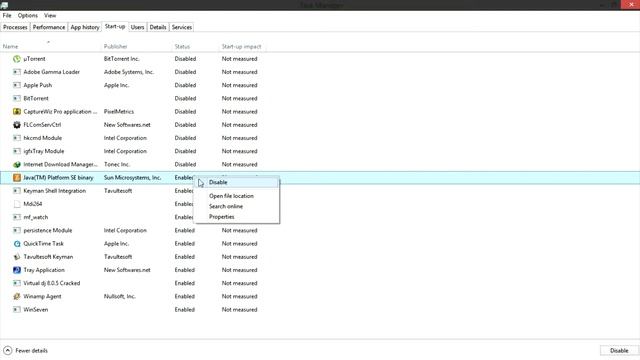
Task: Switch to the Performance tab
Action: pyautogui.click(x=49, y=27)
